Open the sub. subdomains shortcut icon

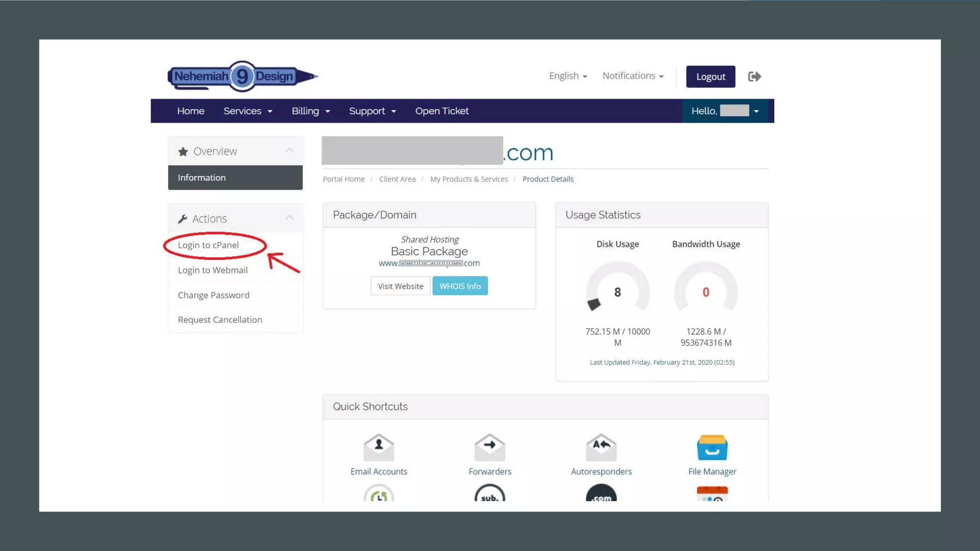[490, 495]
